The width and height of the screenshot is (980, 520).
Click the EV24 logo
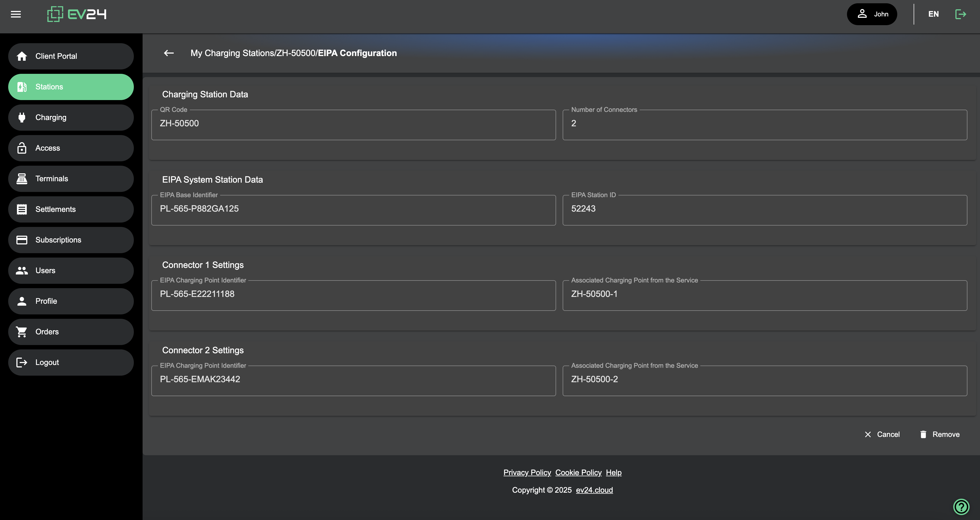tap(76, 14)
